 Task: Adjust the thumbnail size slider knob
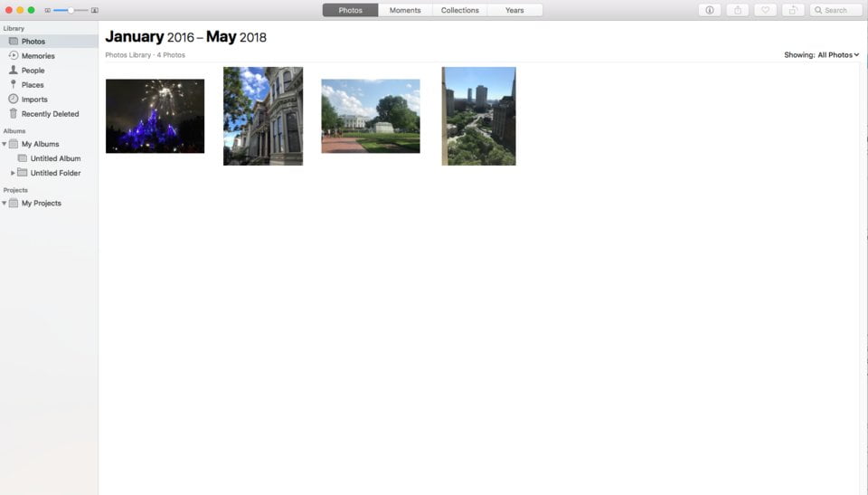click(x=71, y=11)
